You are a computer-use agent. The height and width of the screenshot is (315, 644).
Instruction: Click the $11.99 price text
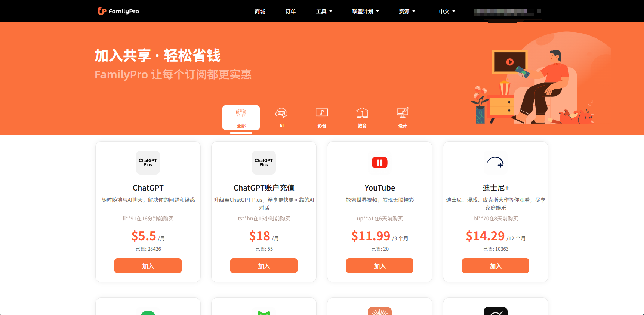[x=371, y=236]
